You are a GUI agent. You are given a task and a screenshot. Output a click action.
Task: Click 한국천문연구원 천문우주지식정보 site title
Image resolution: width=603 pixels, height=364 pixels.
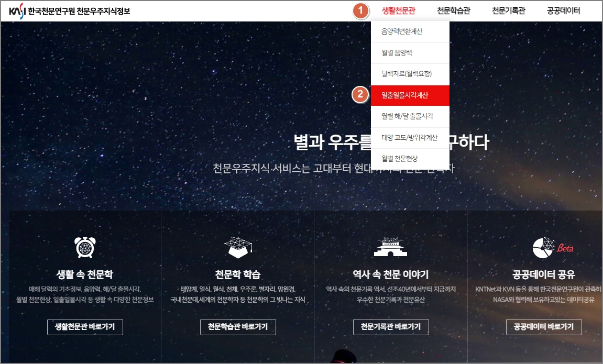(79, 11)
